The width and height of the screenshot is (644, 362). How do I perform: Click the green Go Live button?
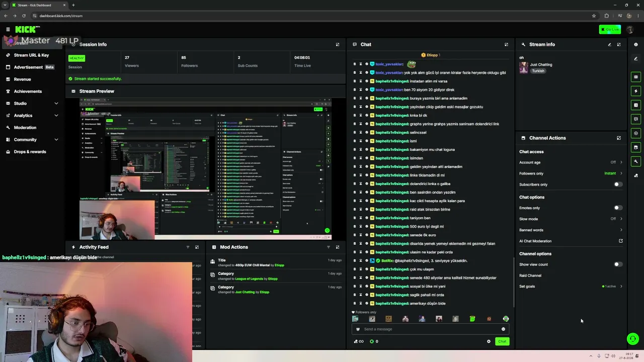pos(610,30)
